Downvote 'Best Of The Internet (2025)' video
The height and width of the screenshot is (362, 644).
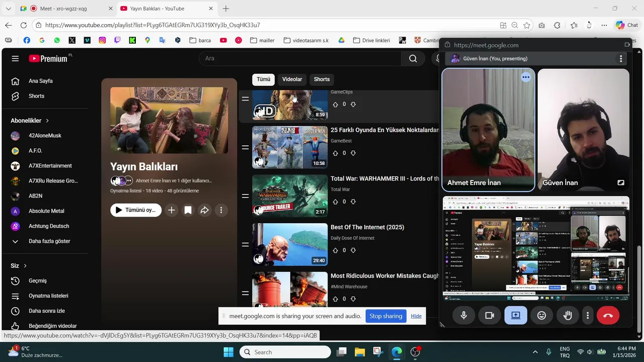[353, 250]
